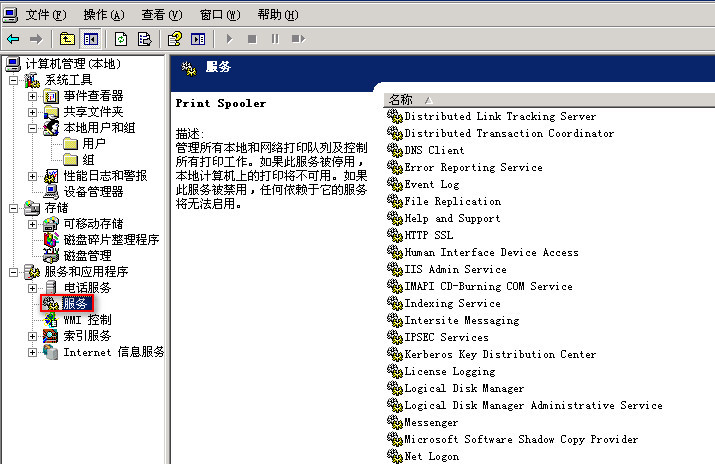
Task: Click the up one level folder icon
Action: pos(67,39)
